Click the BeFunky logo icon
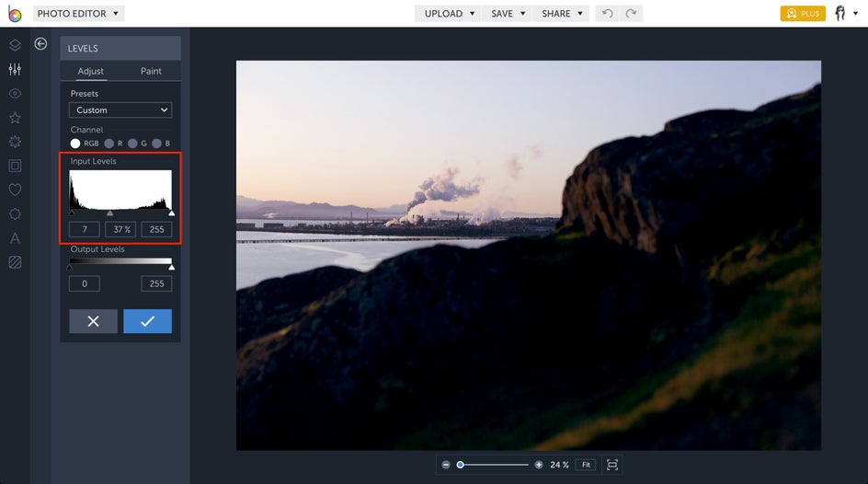The height and width of the screenshot is (484, 868). pyautogui.click(x=15, y=13)
